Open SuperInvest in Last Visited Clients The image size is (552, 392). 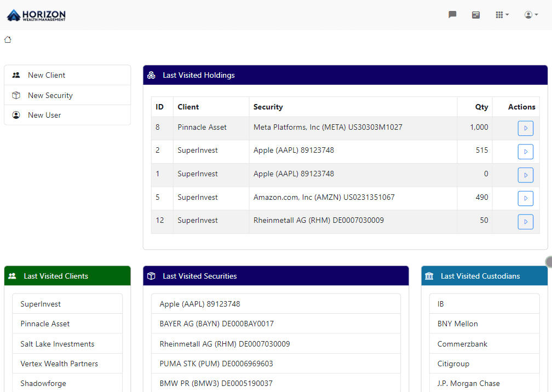coord(67,304)
